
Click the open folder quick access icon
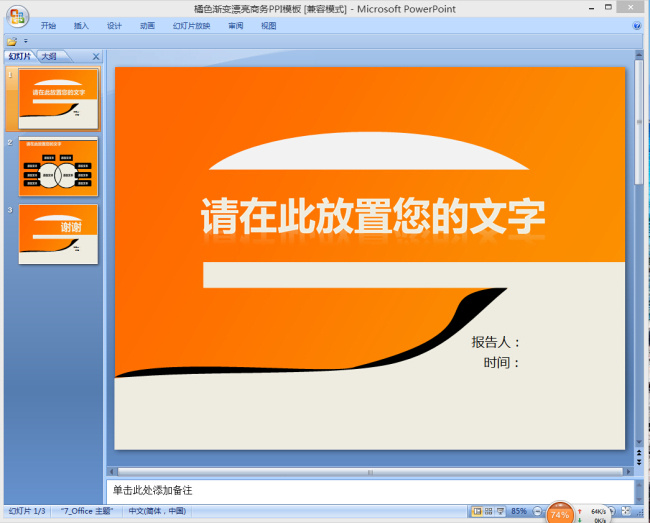(12, 41)
